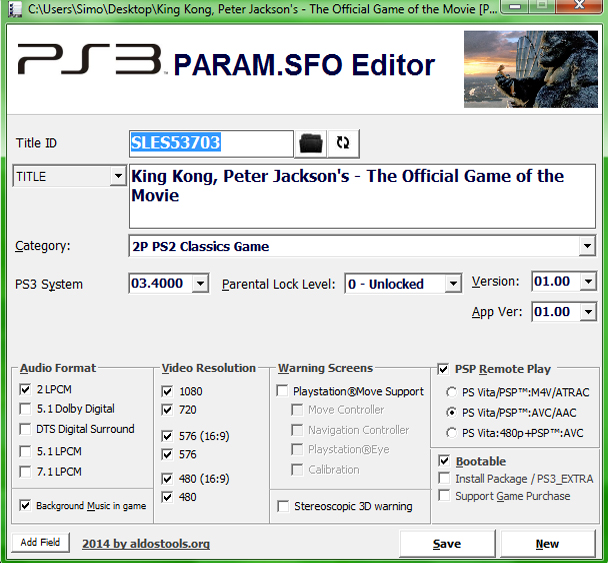Enable the Stereoscopic 3D warning checkbox
This screenshot has height=563, width=608.
pyautogui.click(x=284, y=506)
